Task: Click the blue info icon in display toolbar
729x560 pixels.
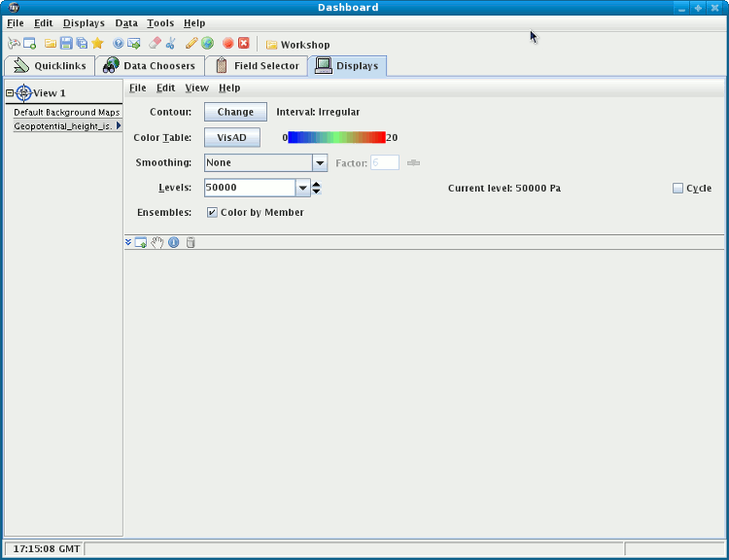Action: [x=173, y=242]
